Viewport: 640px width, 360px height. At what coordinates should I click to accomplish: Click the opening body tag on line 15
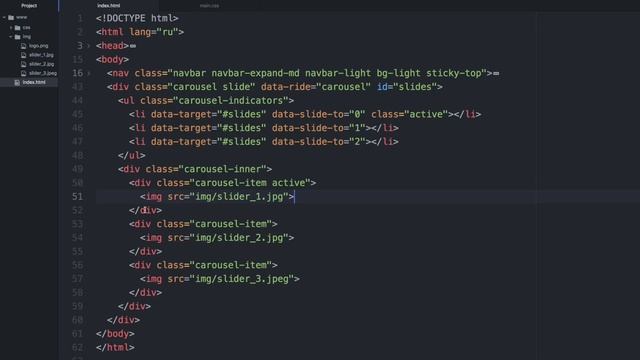113,60
